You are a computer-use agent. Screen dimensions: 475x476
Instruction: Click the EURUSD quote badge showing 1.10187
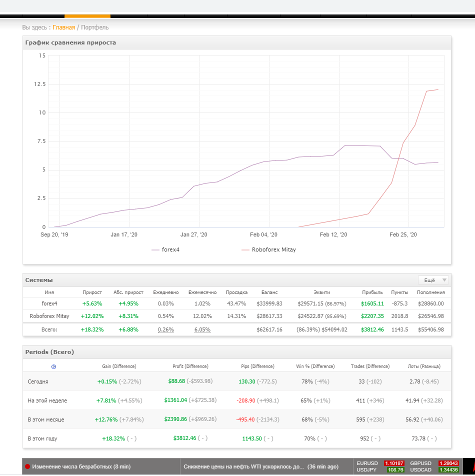click(x=395, y=463)
